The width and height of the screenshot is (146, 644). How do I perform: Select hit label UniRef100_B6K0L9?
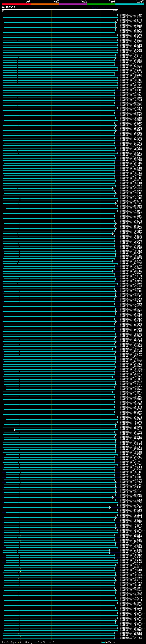click(131, 153)
